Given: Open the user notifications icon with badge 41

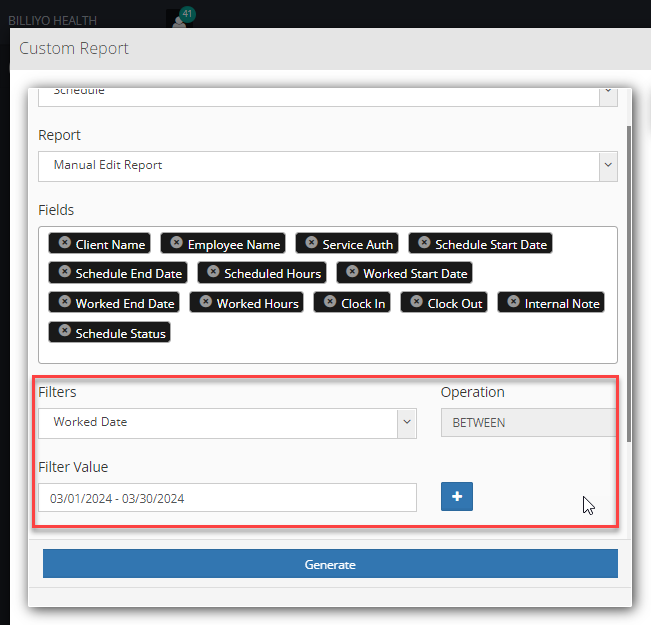Looking at the screenshot, I should (180, 20).
